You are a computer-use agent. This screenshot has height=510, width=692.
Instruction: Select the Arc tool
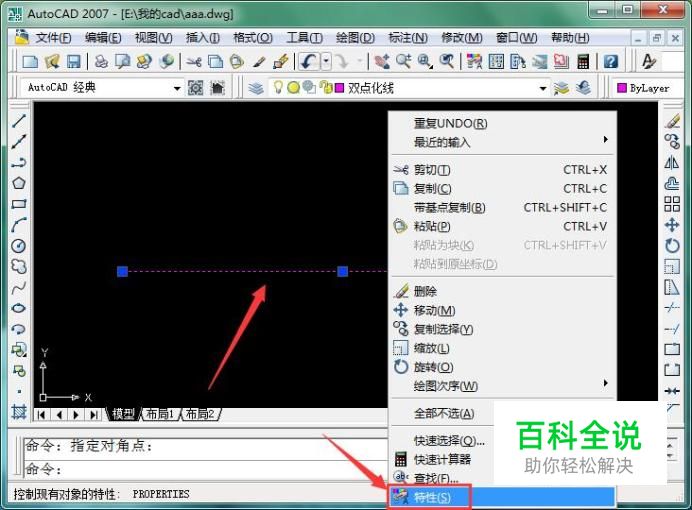(x=19, y=225)
